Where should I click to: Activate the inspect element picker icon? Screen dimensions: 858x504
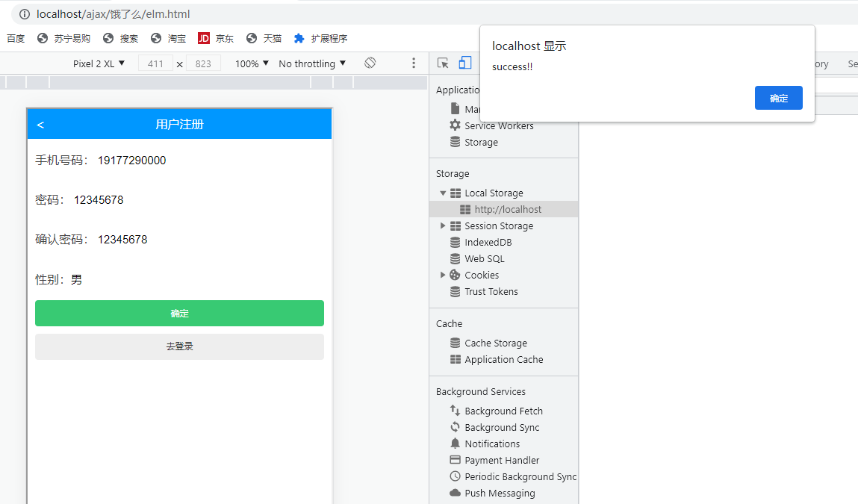(444, 63)
